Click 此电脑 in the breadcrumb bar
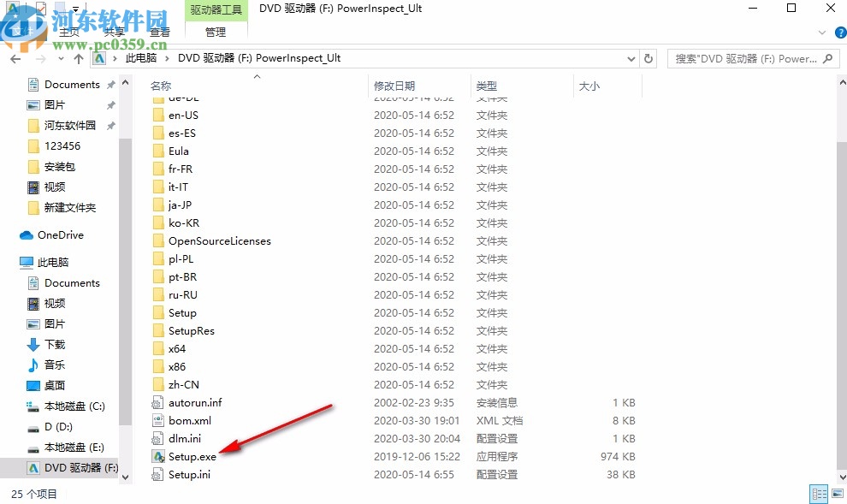The height and width of the screenshot is (504, 847). [143, 58]
